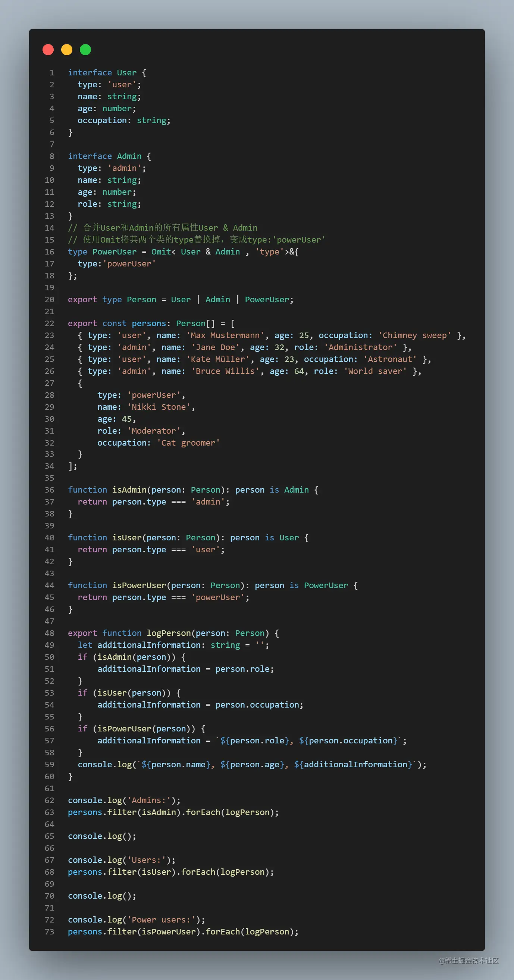Click 'interface User {' on line 1

(107, 73)
